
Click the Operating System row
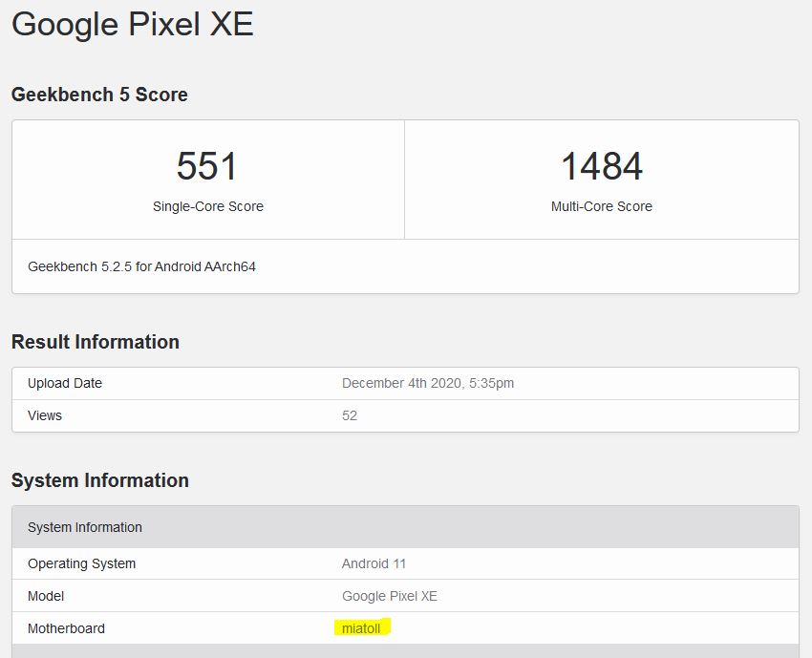click(x=81, y=563)
